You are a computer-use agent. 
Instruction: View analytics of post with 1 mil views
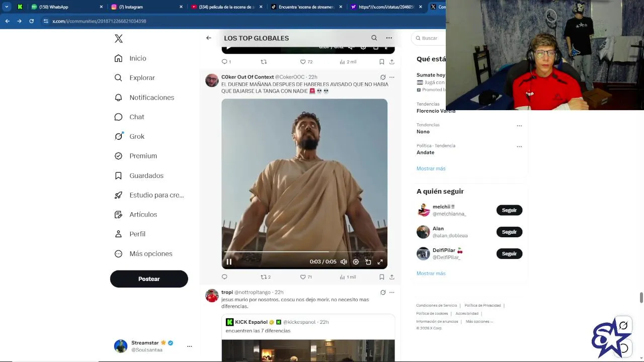coord(348,277)
